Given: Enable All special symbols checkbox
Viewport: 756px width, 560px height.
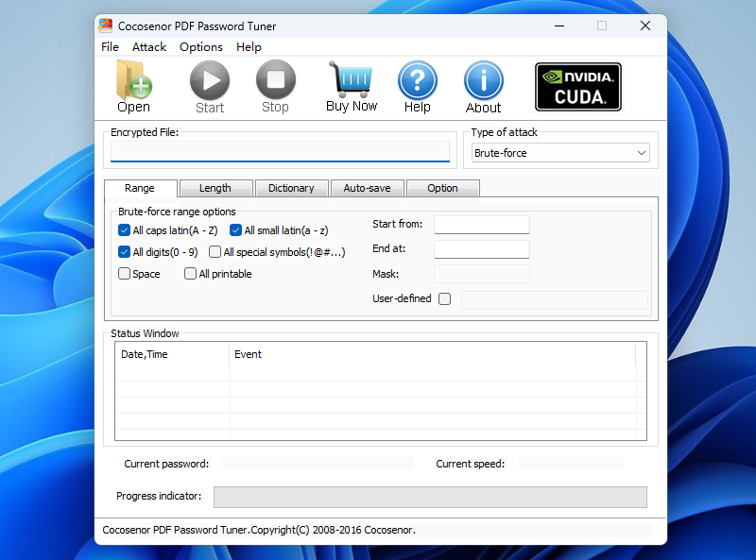Looking at the screenshot, I should [215, 251].
